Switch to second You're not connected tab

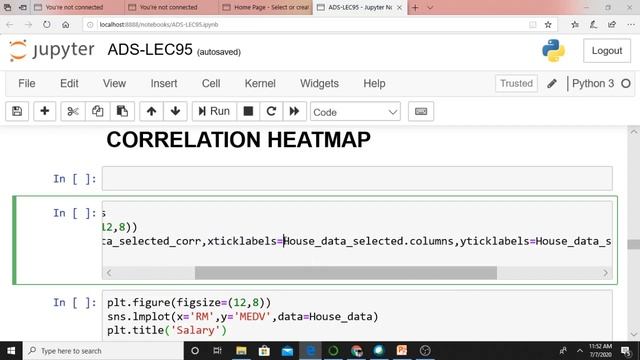[171, 7]
